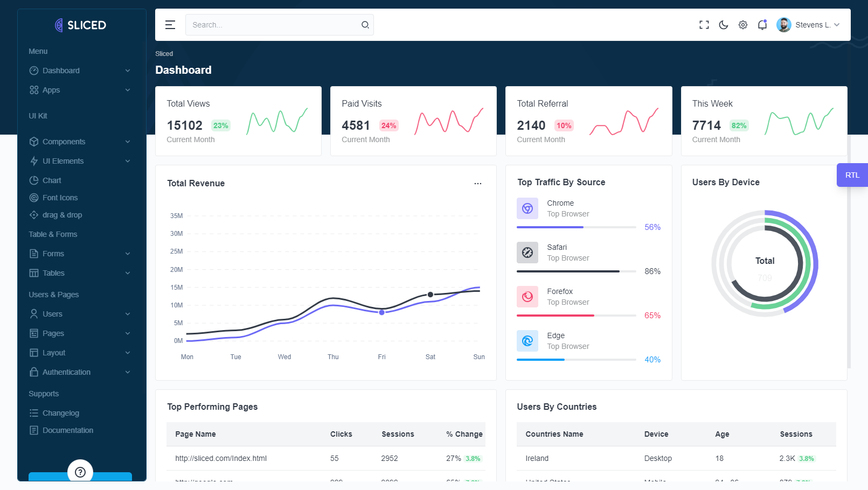This screenshot has height=490, width=868.
Task: Select Font Icons in sidebar
Action: 60,198
